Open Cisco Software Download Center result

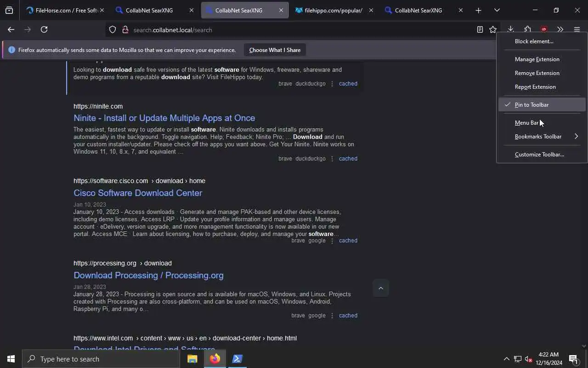[138, 193]
